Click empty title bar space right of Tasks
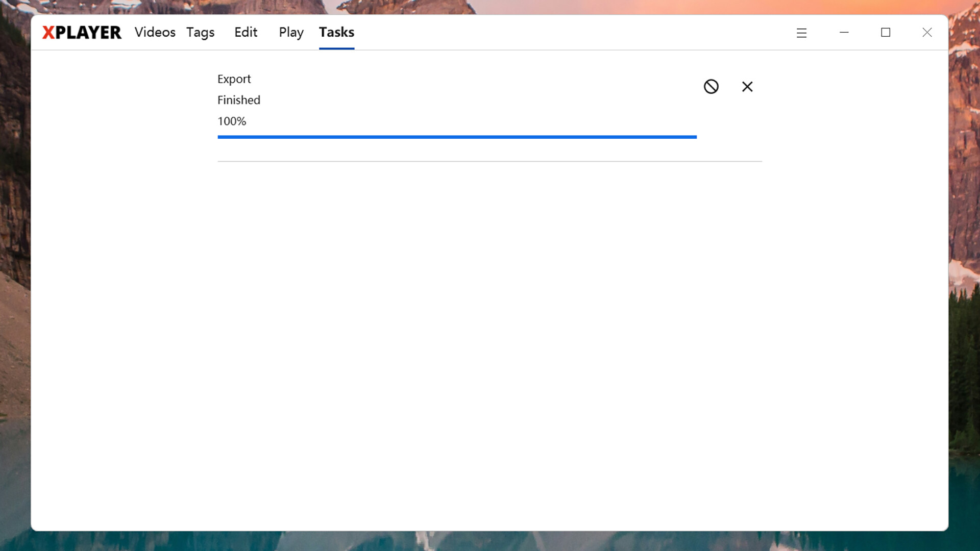The width and height of the screenshot is (980, 551). pyautogui.click(x=561, y=32)
